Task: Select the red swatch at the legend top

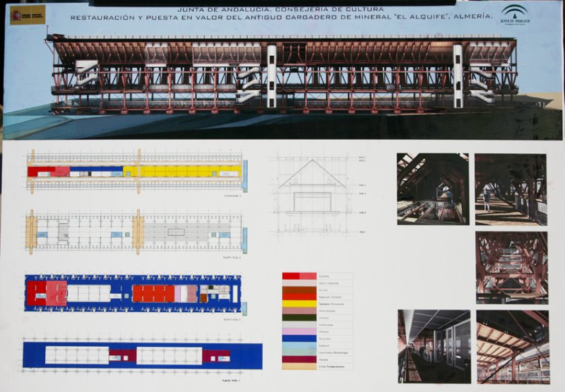Action: point(299,276)
